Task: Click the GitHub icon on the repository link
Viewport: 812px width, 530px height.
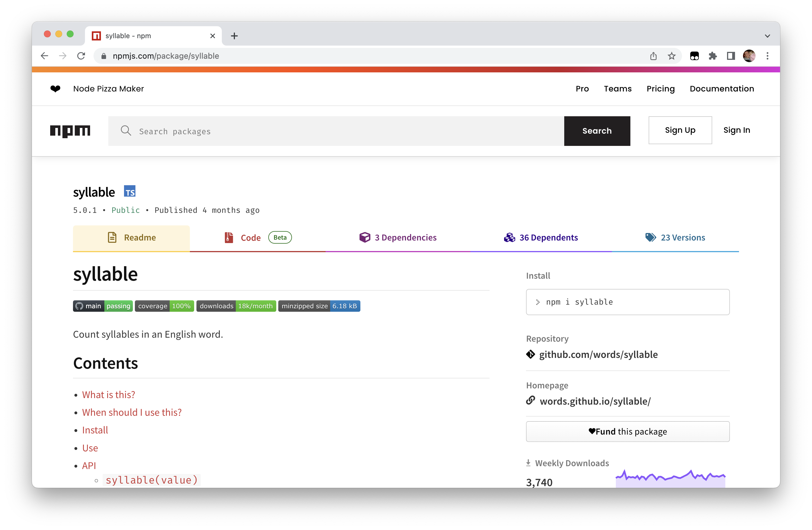Action: pyautogui.click(x=531, y=354)
